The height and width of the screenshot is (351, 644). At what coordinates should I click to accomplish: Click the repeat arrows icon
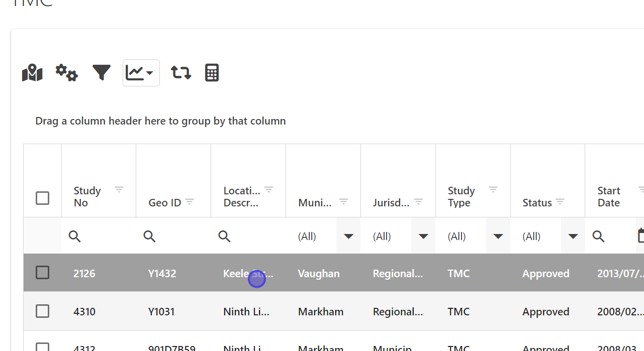(x=180, y=73)
